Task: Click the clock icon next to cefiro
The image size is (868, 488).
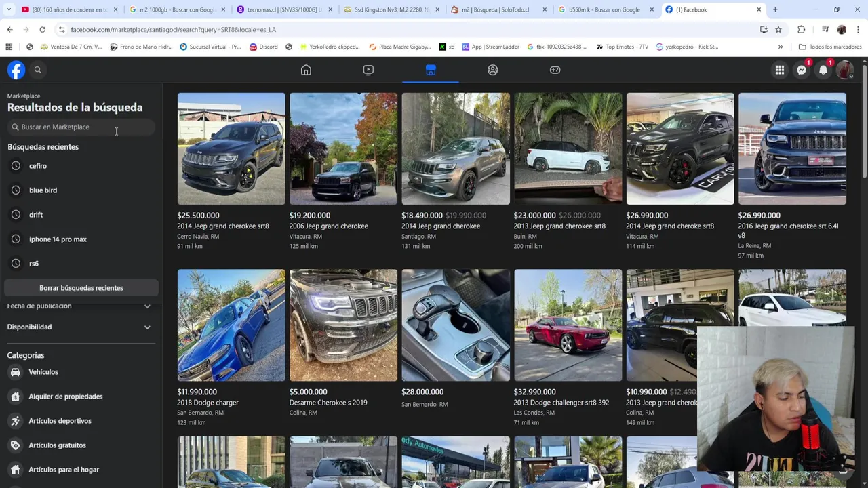Action: point(16,166)
